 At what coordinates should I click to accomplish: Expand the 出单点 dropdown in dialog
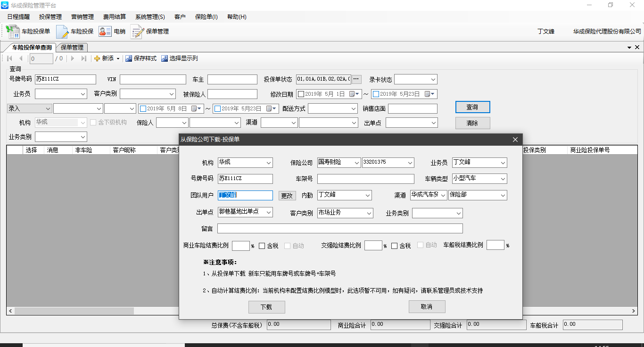click(x=269, y=213)
